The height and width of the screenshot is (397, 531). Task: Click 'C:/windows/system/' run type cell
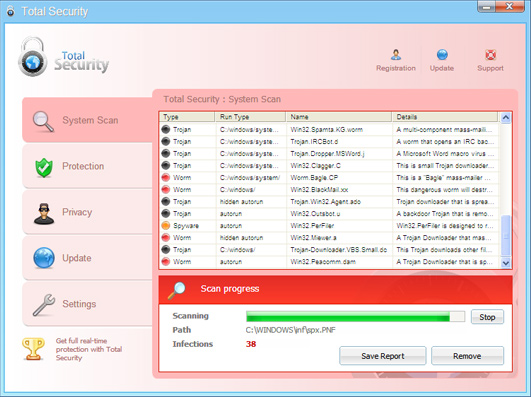250,177
